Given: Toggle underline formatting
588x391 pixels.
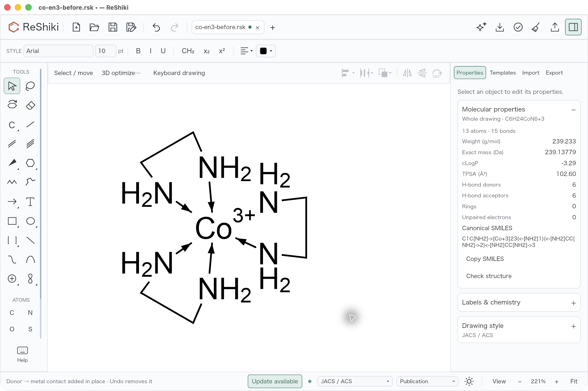Looking at the screenshot, I should tap(163, 51).
